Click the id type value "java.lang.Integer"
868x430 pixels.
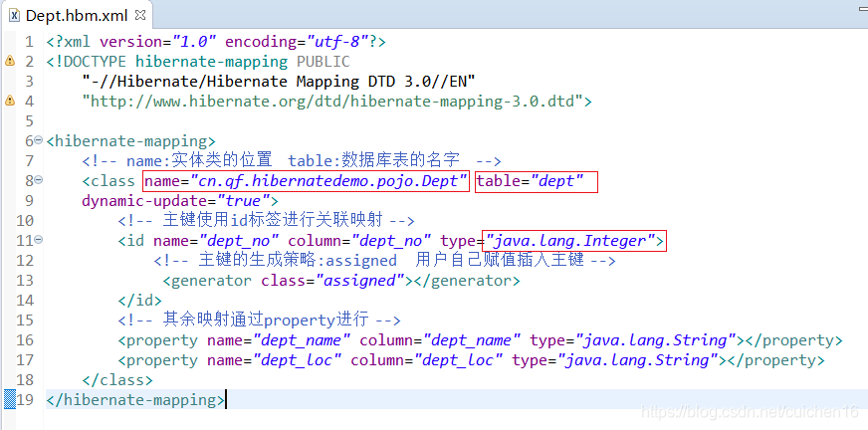pos(569,241)
